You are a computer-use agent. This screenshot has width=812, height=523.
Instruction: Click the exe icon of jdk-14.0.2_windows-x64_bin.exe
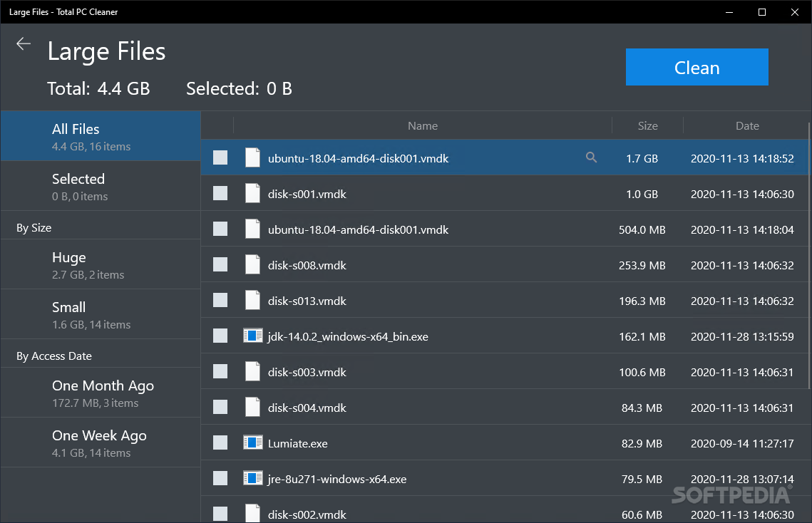[252, 336]
